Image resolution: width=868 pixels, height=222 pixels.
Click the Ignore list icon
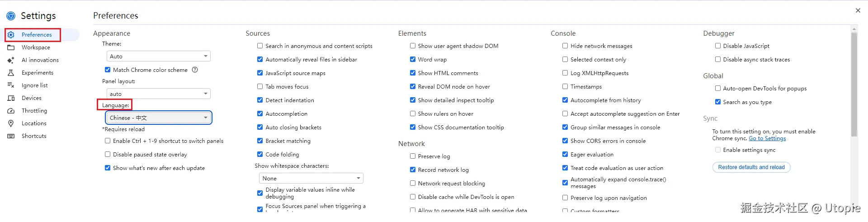(11, 85)
